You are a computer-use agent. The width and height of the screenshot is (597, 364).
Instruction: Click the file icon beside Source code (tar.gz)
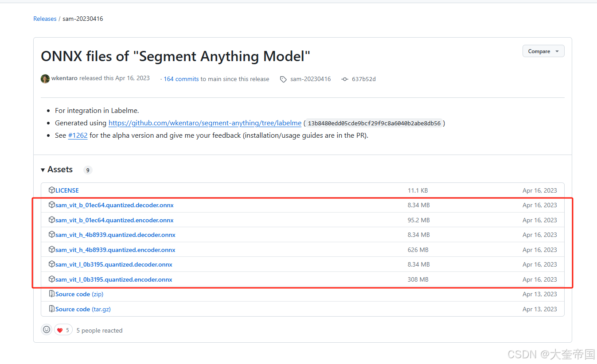point(52,309)
